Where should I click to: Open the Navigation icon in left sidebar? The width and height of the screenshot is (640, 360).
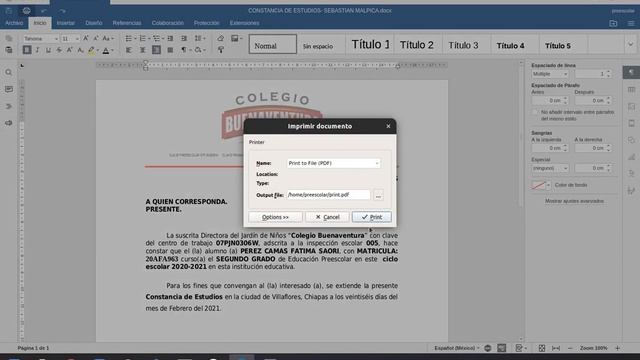pos(9,106)
